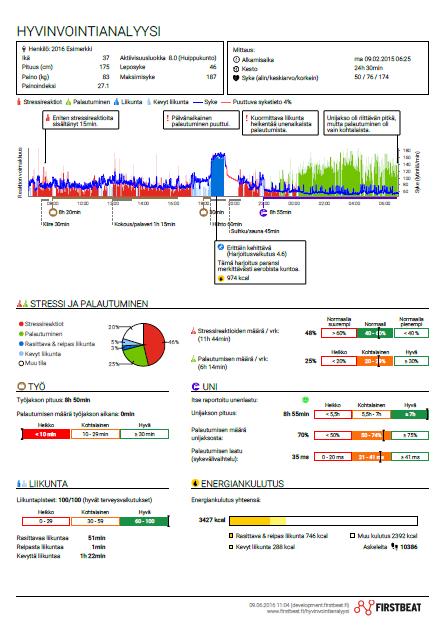Select the red Stressireaktiot legend icon above chart

[x=19, y=102]
